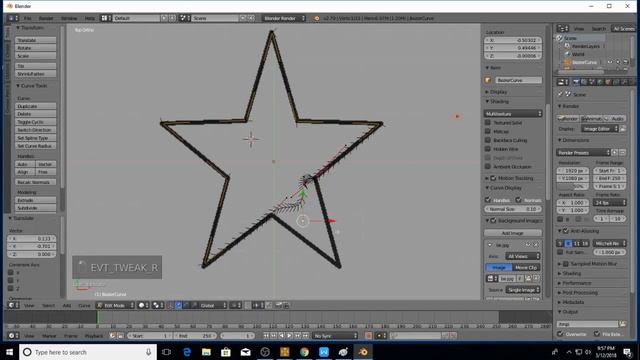
Task: Toggle Handles checkbox in Curve Display
Action: click(488, 200)
